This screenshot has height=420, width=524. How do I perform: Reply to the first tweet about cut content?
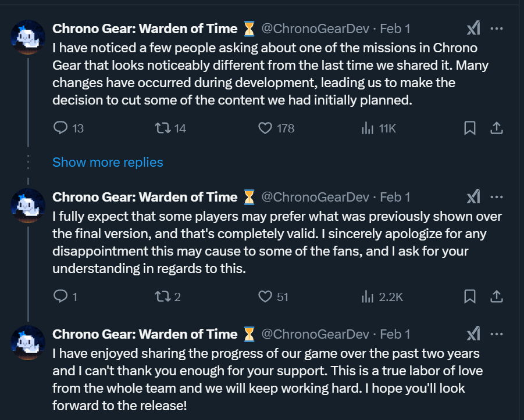coord(61,128)
